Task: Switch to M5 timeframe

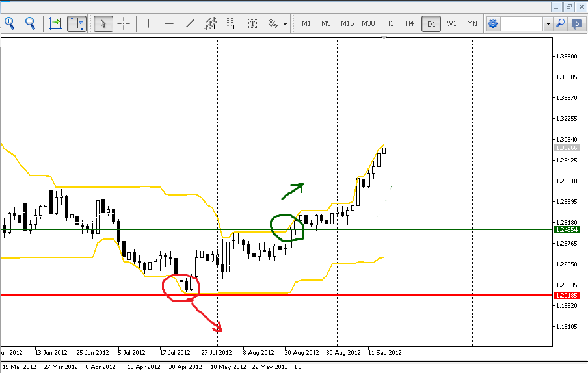Action: point(327,23)
